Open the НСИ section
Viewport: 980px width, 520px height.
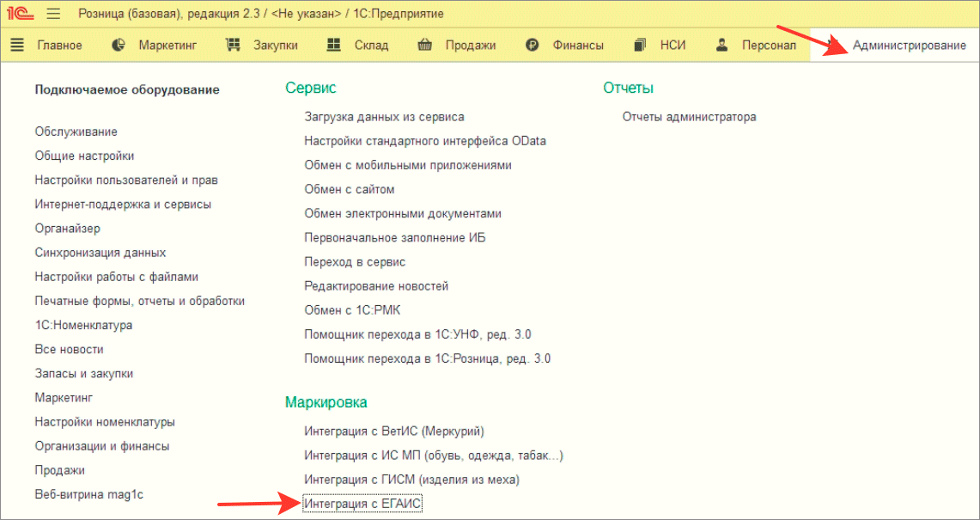pos(673,45)
